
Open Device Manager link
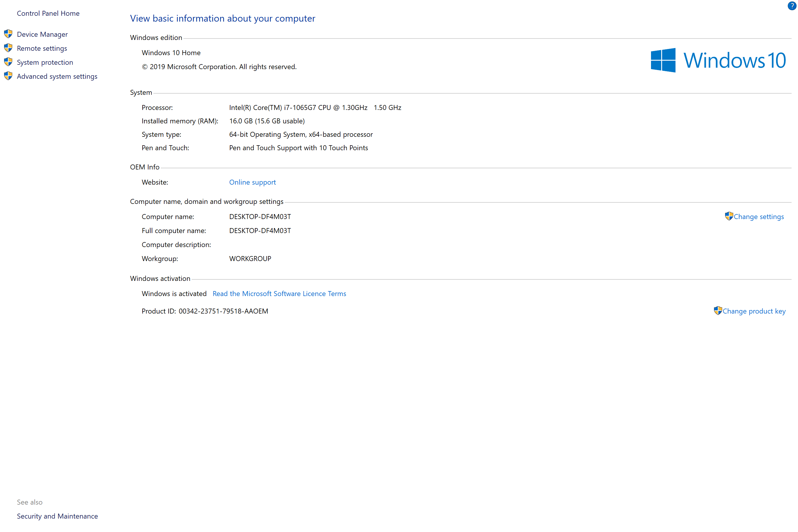pos(42,34)
